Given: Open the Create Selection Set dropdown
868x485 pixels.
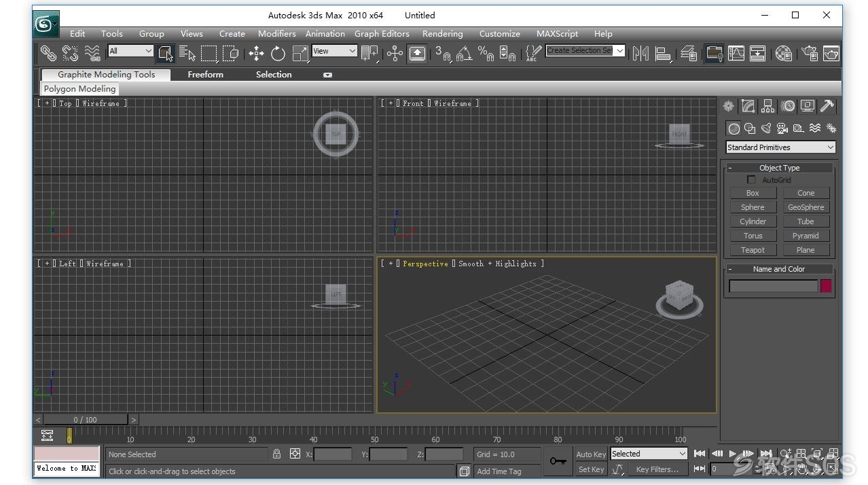Looking at the screenshot, I should point(585,51).
